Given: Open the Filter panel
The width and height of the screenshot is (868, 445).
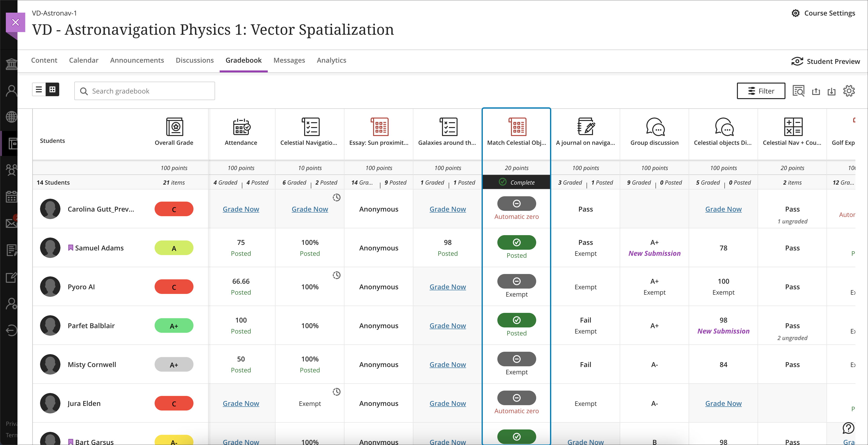Looking at the screenshot, I should [x=760, y=91].
